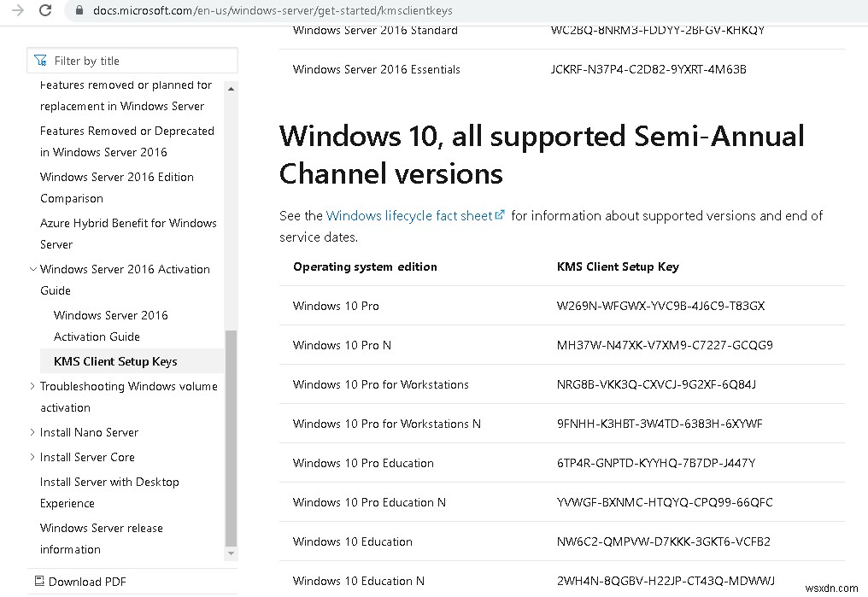Select Install Server with Desktop Experience

coord(109,492)
